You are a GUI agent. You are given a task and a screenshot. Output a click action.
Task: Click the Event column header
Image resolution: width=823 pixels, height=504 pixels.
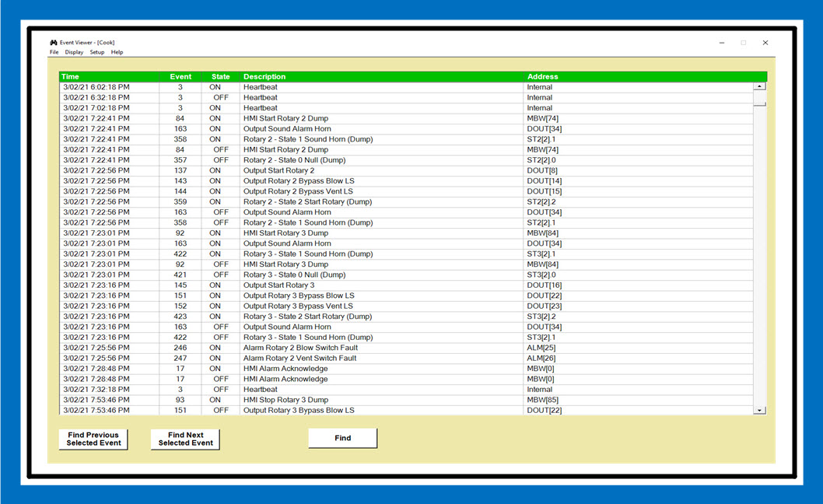[180, 77]
